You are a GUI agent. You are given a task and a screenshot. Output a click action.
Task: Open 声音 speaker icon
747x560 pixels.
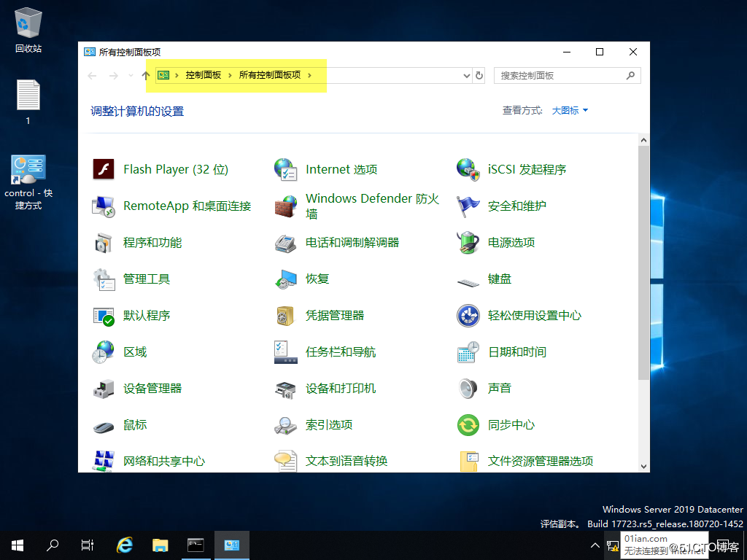[468, 389]
